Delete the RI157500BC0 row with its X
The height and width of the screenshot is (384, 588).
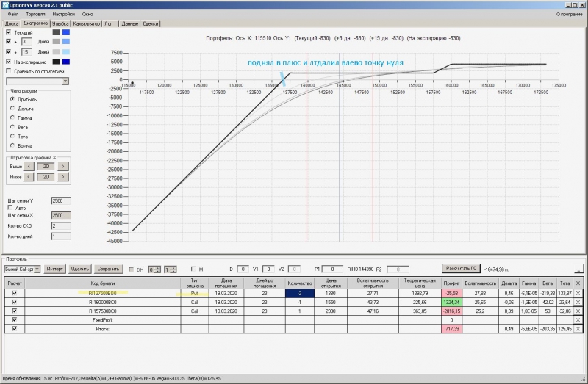[578, 311]
